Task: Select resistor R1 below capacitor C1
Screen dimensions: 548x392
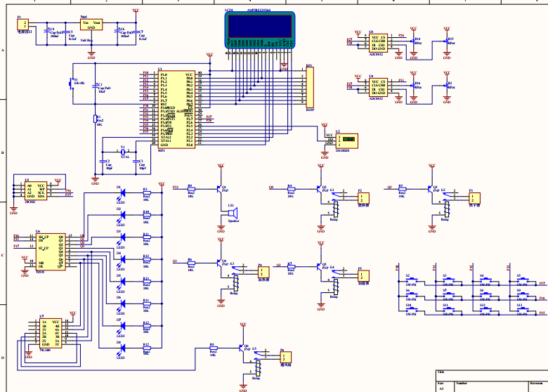Action: pos(95,119)
